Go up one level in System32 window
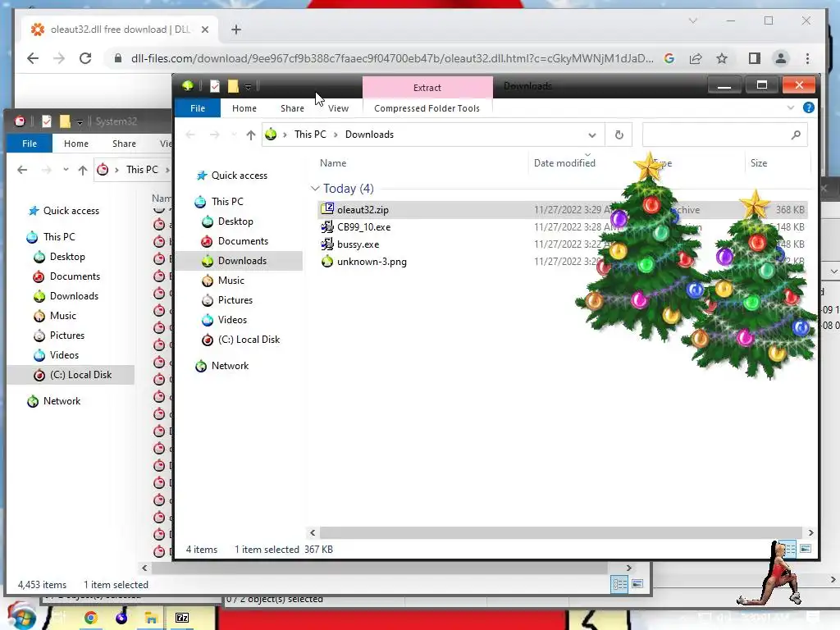Screen dimensions: 840x630 click(83, 171)
